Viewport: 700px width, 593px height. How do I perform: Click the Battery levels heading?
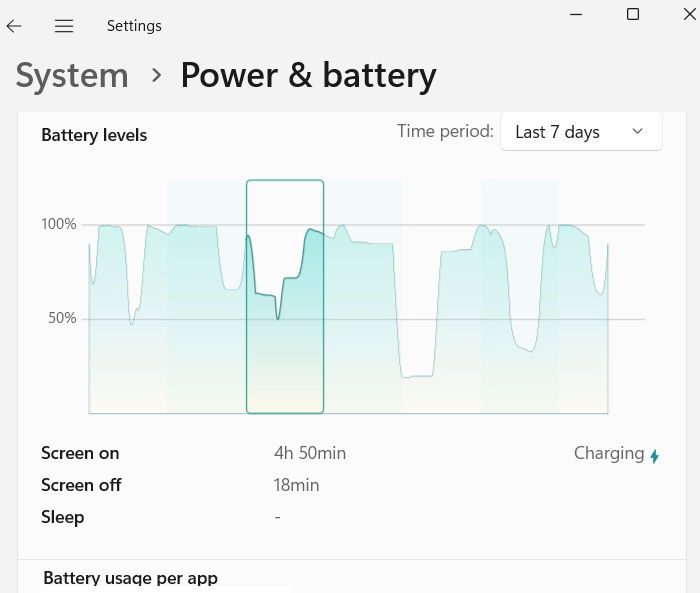94,135
